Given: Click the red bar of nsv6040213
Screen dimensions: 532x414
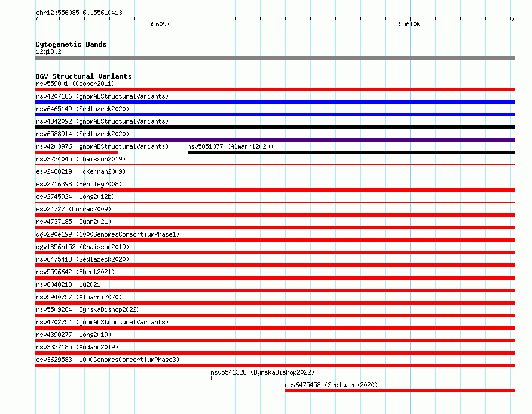Looking at the screenshot, I should pos(275,290).
